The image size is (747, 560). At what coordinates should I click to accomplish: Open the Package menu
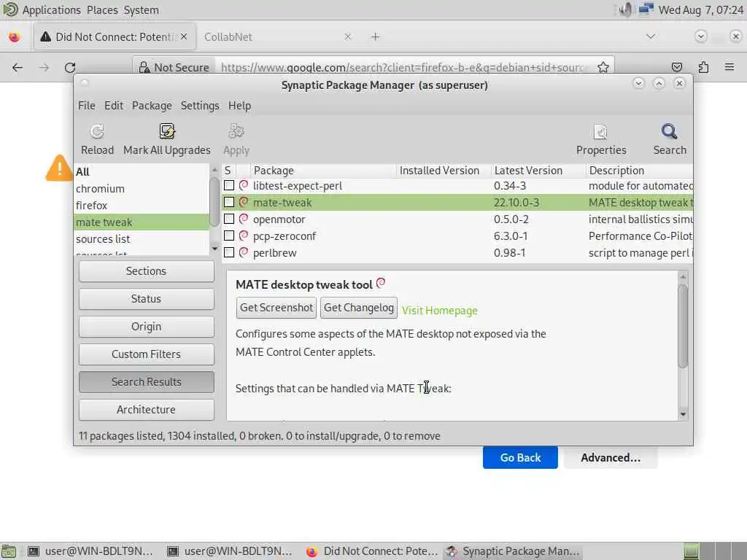coord(152,106)
